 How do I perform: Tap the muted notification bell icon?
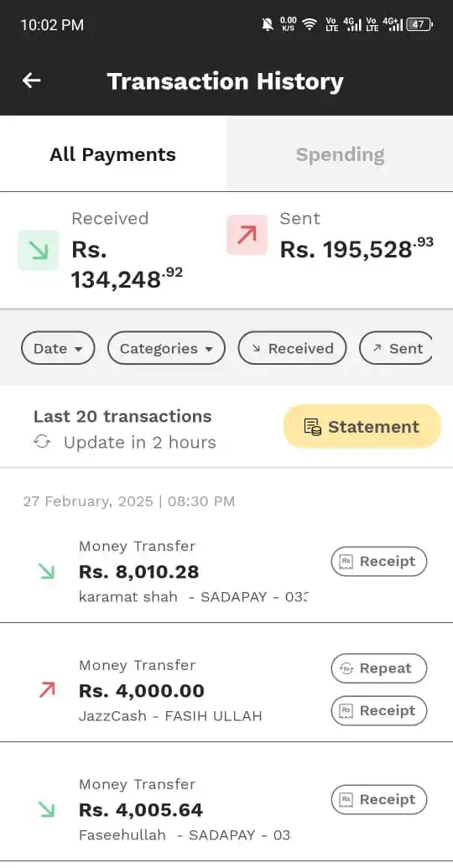(x=268, y=24)
